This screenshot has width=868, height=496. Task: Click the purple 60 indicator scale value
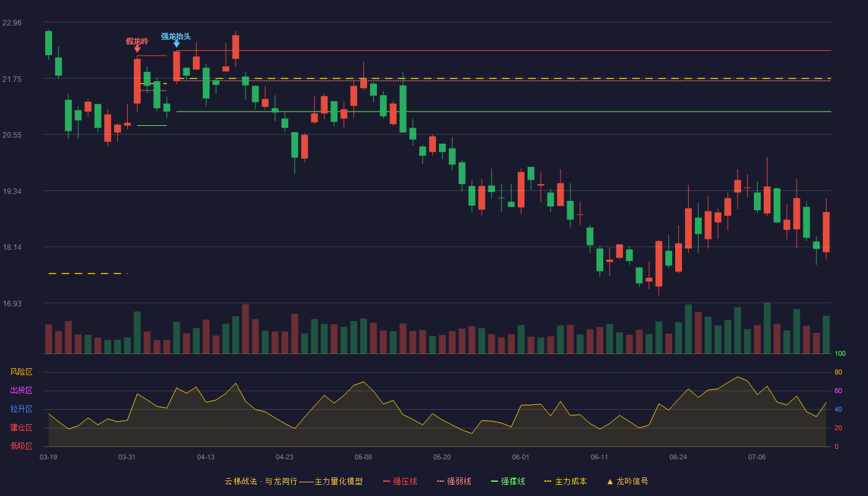tap(838, 391)
